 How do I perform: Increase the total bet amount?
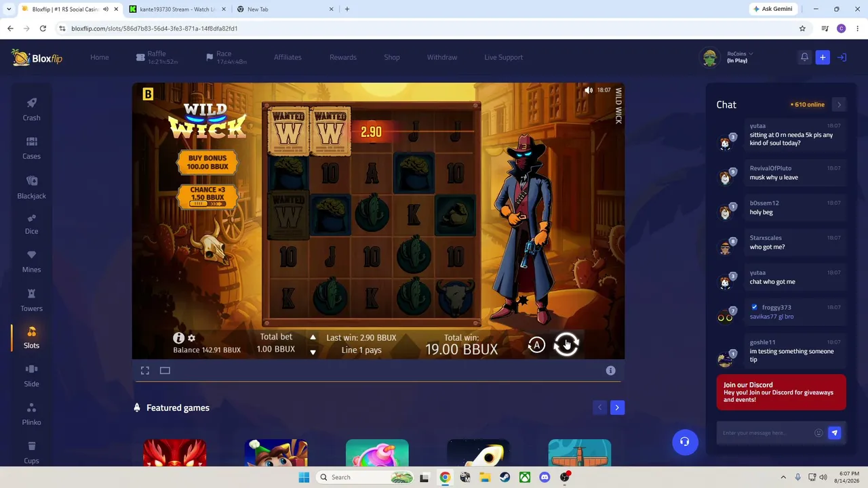click(313, 338)
